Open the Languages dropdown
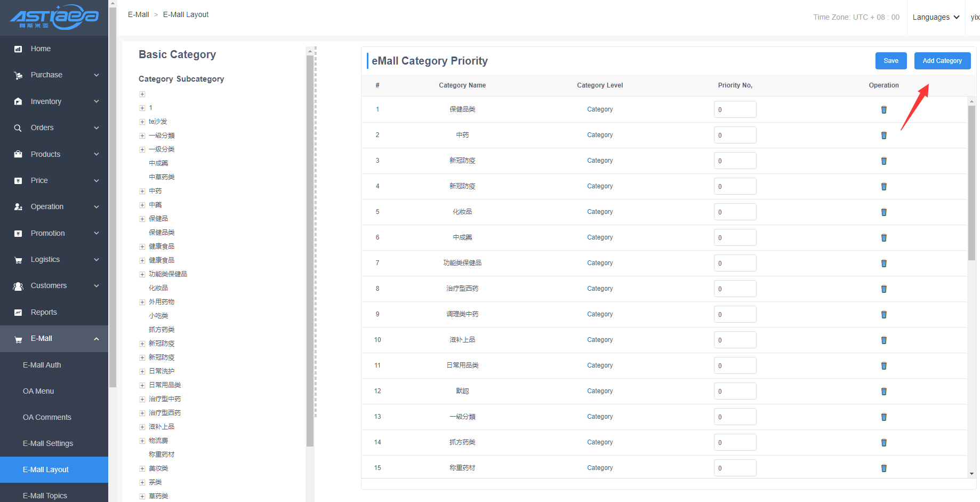 pos(936,17)
